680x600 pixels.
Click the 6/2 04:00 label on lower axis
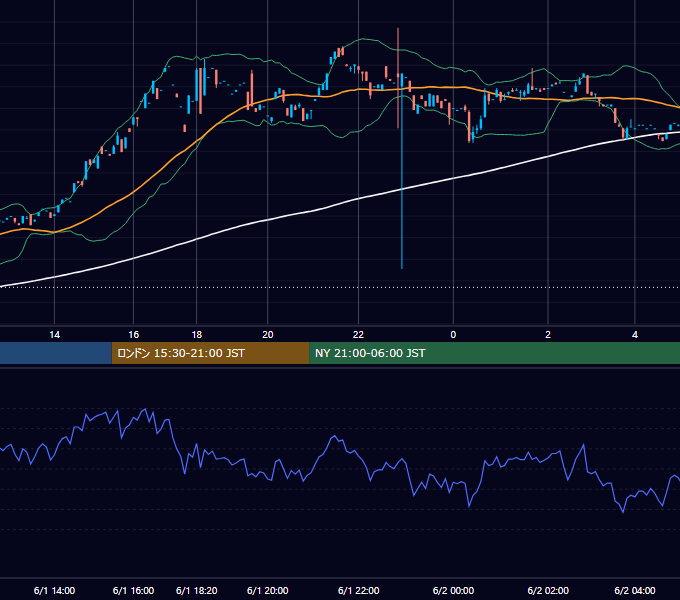pos(634,590)
